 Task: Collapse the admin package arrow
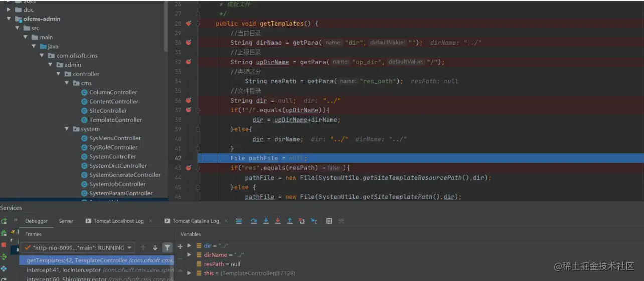pyautogui.click(x=50, y=65)
